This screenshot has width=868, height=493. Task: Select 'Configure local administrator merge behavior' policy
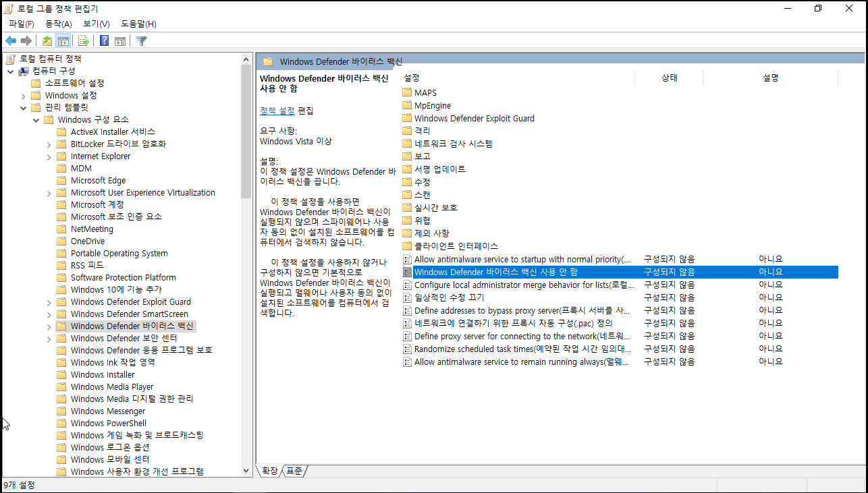click(x=620, y=285)
